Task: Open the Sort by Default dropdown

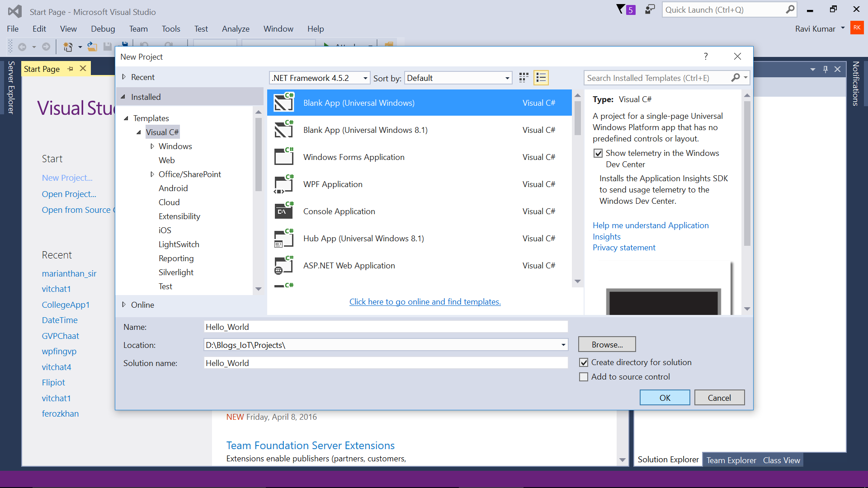Action: (x=458, y=78)
